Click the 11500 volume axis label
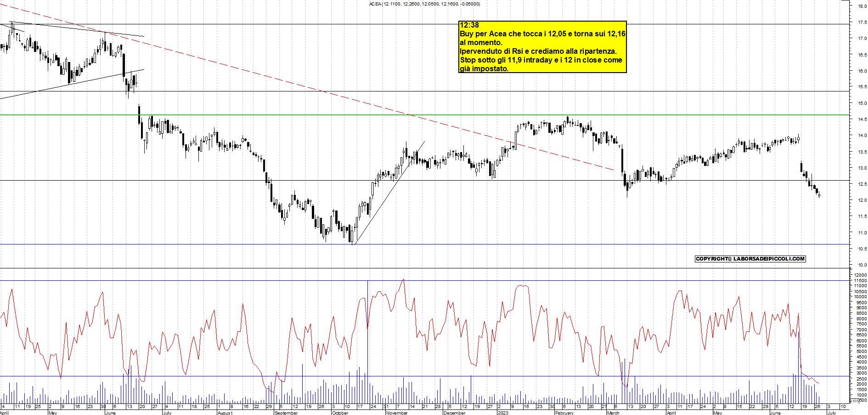868x415 pixels. (x=861, y=280)
